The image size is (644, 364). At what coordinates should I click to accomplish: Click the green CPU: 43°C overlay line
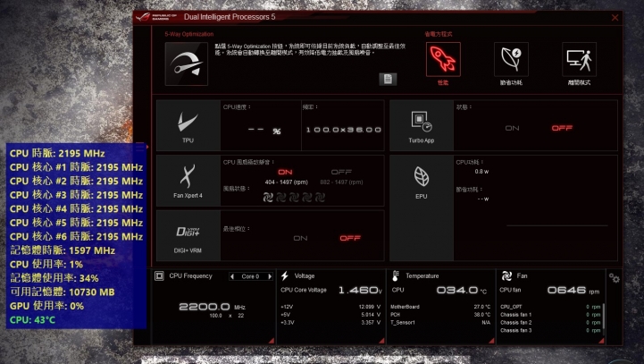point(32,320)
